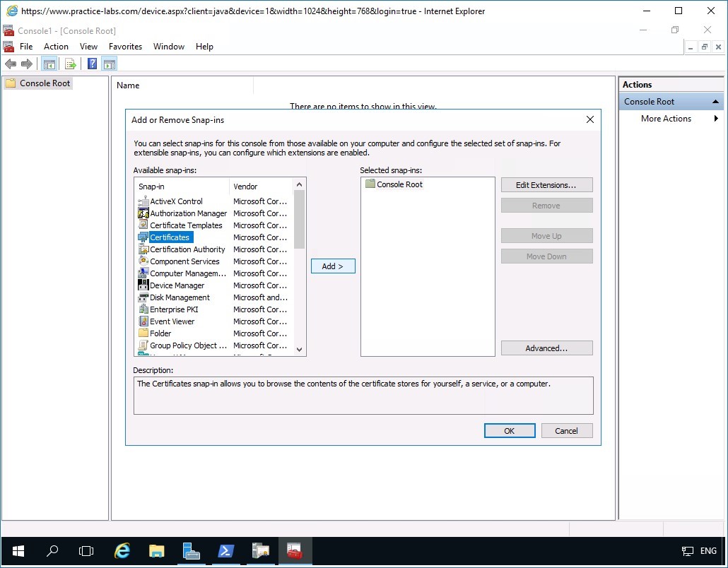The image size is (728, 568).
Task: Open the Export List toolbar icon
Action: (x=70, y=64)
